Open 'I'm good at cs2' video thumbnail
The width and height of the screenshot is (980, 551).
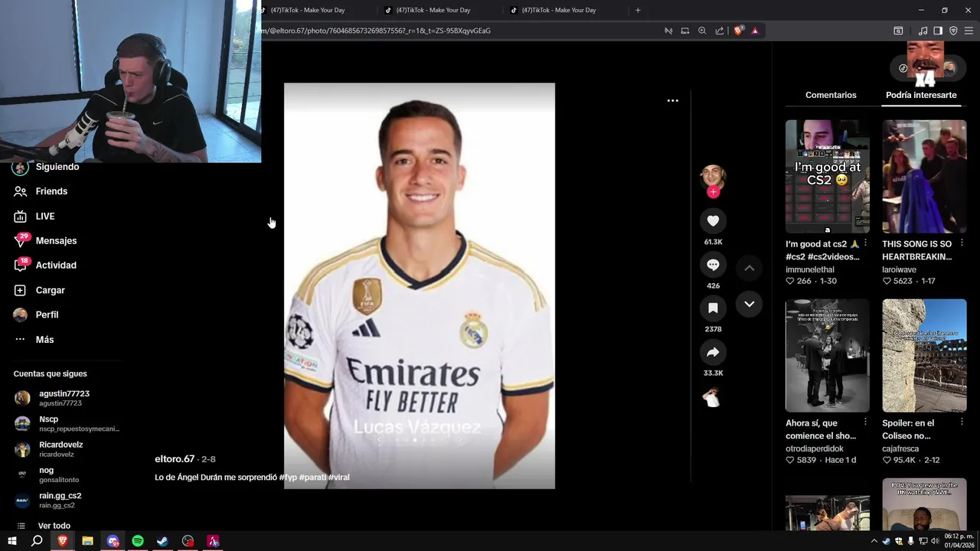pyautogui.click(x=827, y=177)
